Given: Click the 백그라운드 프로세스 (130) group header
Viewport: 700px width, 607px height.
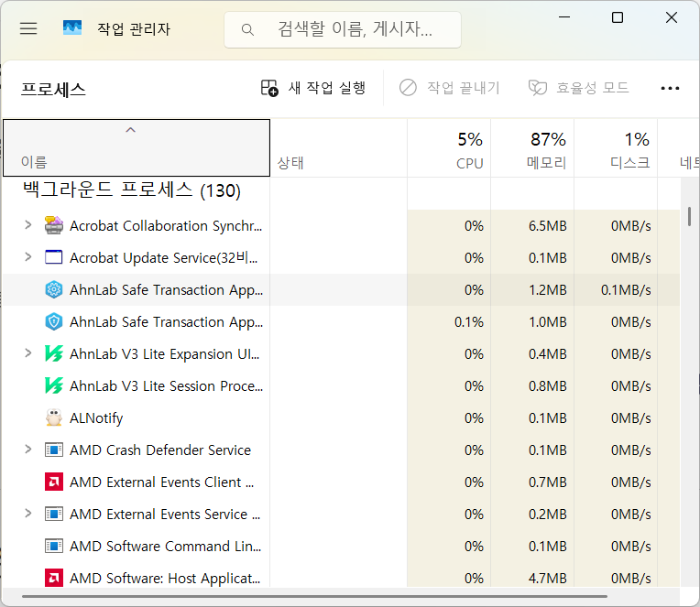Looking at the screenshot, I should coord(132,190).
